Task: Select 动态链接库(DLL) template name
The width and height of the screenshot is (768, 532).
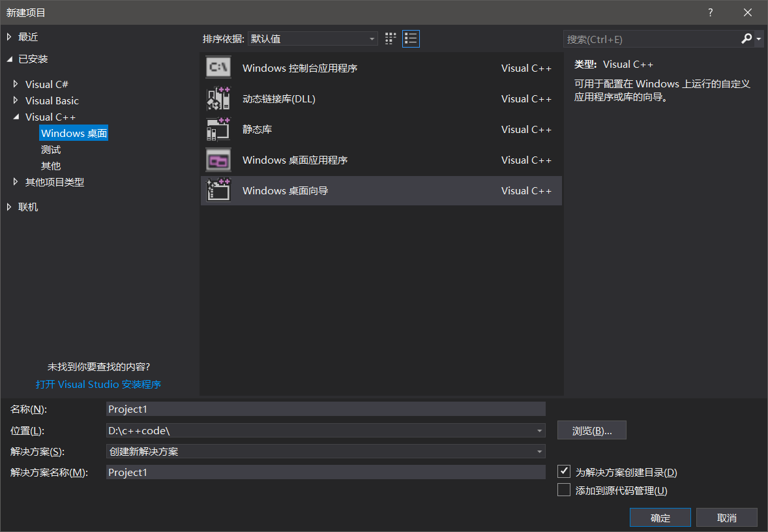Action: tap(278, 99)
